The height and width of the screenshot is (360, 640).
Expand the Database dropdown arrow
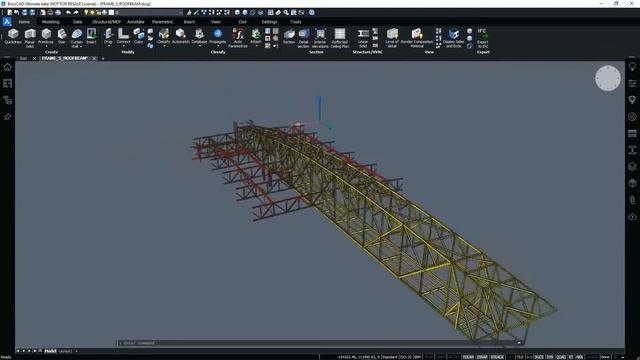[x=200, y=46]
